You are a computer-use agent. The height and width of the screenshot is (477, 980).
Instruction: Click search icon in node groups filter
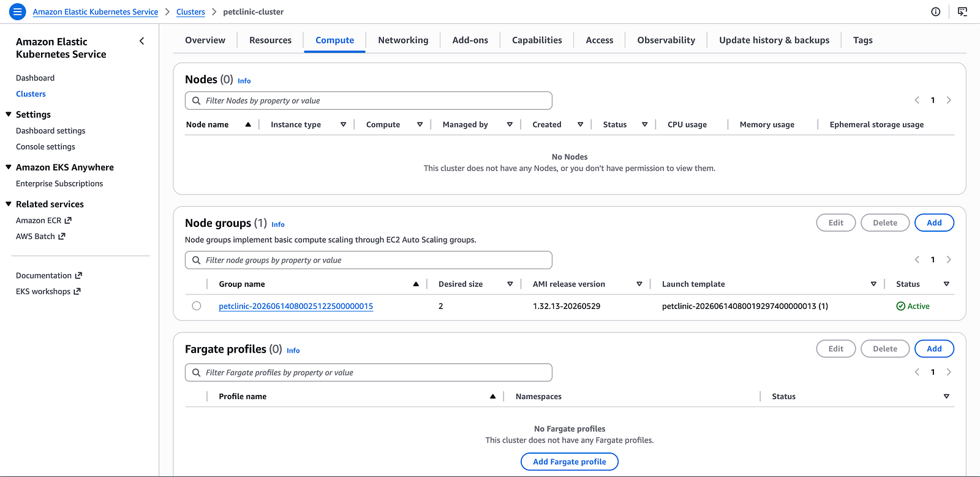[197, 260]
